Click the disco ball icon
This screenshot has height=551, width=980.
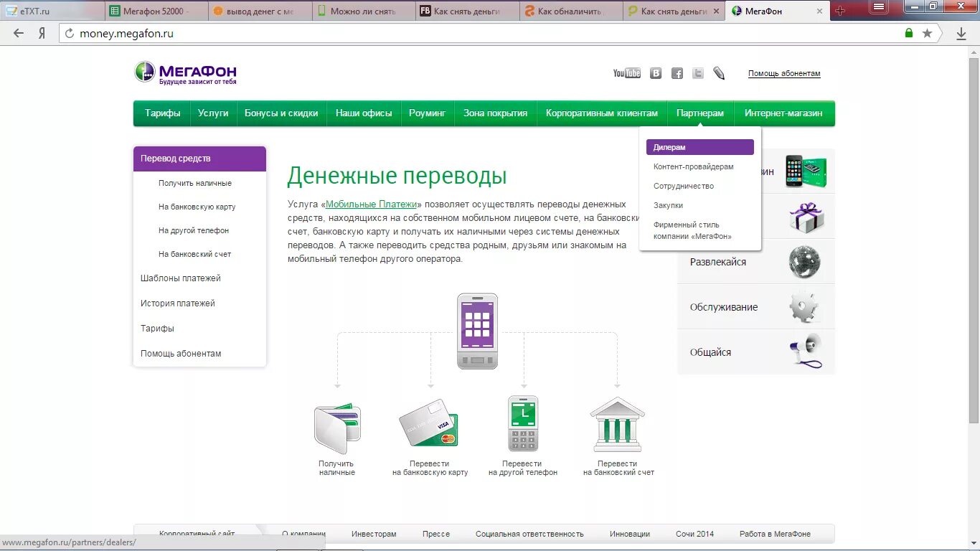click(x=804, y=262)
